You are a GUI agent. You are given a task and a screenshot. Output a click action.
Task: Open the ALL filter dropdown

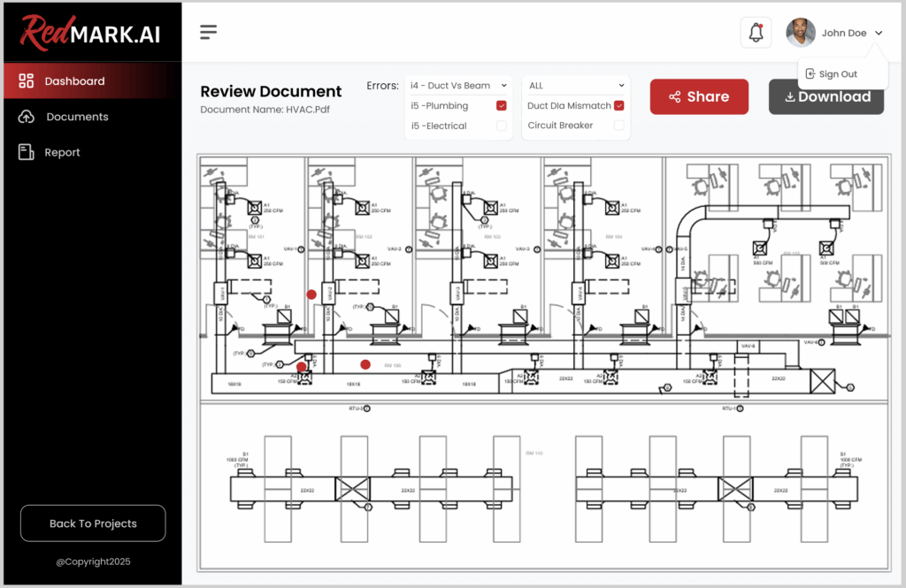pyautogui.click(x=576, y=86)
